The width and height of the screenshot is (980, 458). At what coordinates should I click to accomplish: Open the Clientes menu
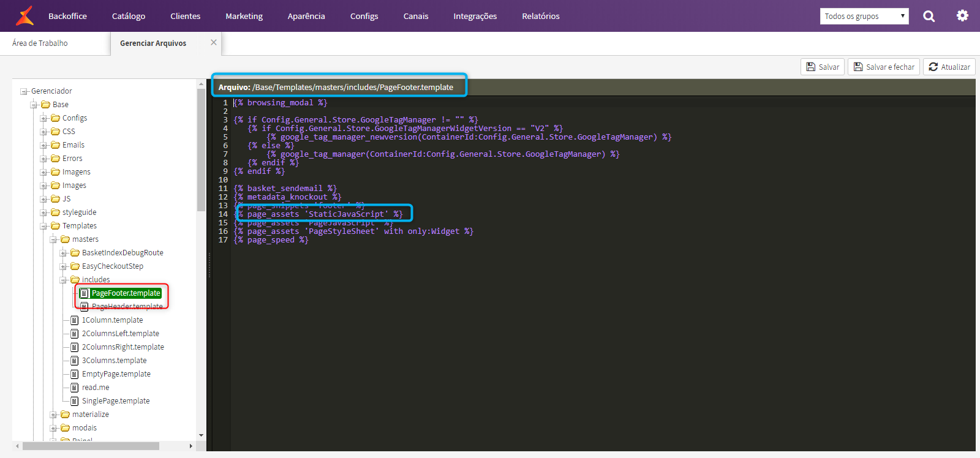186,16
